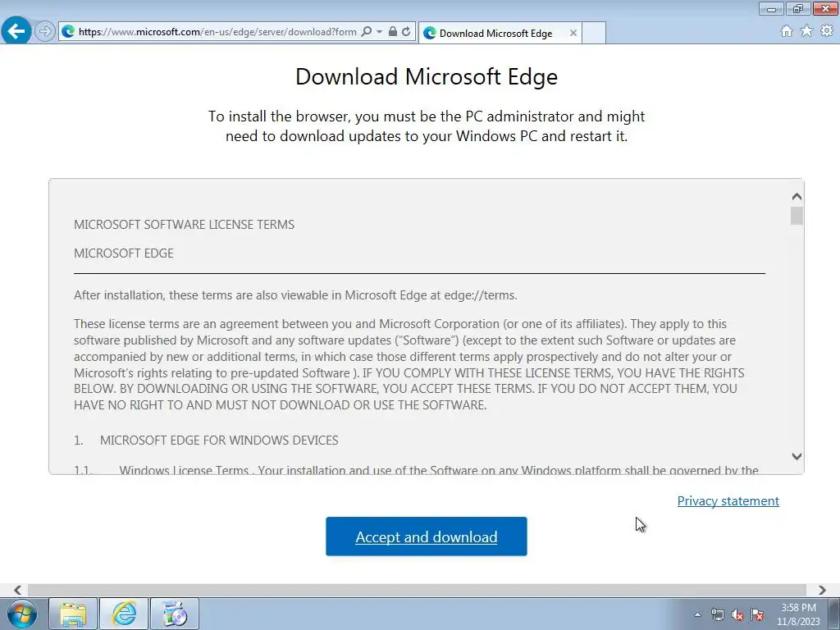Close the Download Microsoft Edge tab

tap(573, 33)
